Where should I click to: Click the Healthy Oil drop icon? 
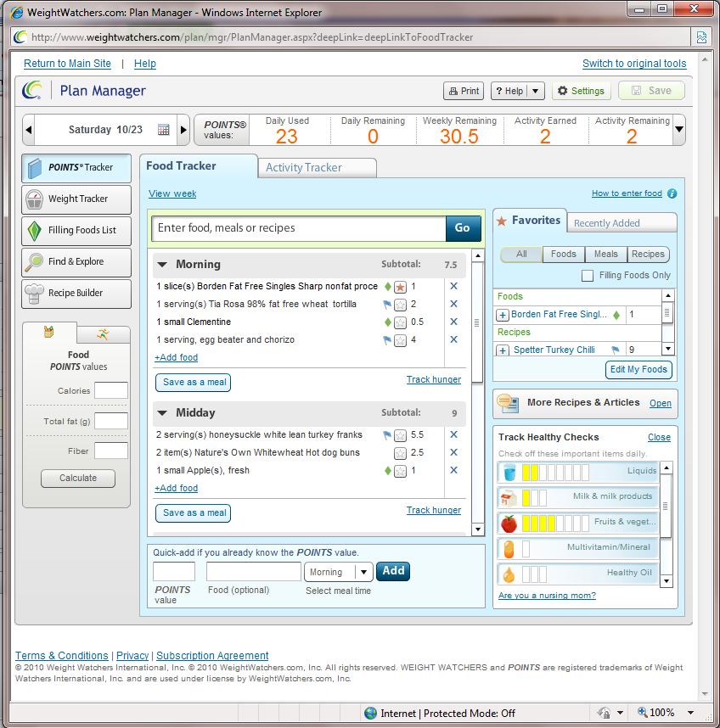[x=509, y=574]
